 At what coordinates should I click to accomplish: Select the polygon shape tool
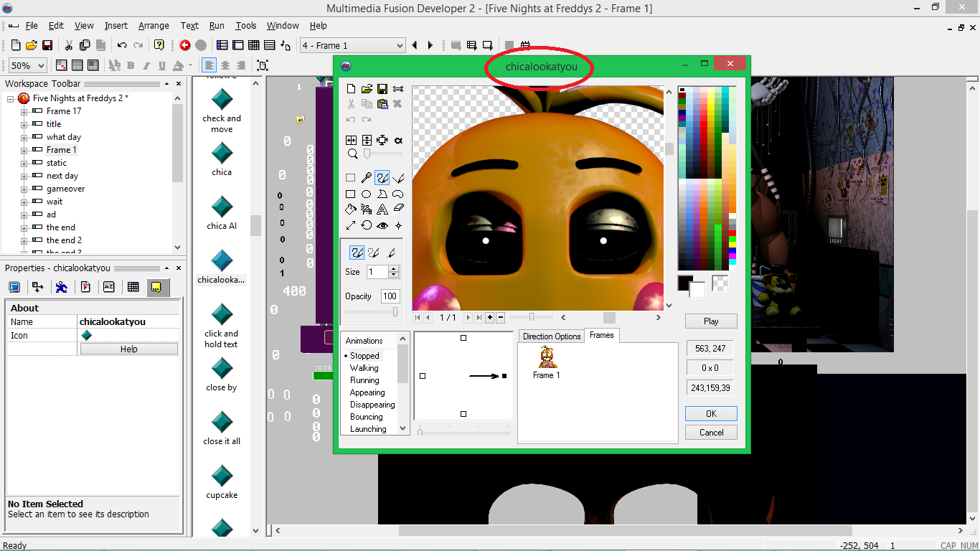point(382,194)
